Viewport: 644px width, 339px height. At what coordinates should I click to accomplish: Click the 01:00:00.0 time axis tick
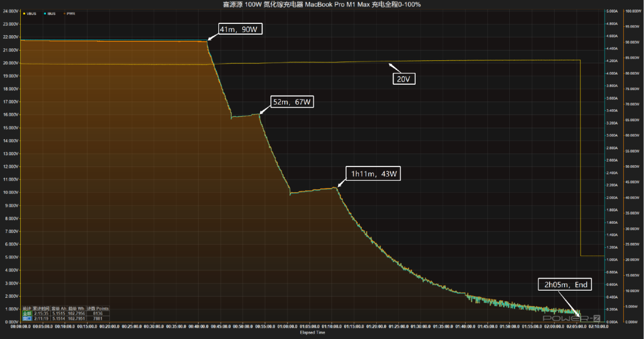[x=287, y=326]
